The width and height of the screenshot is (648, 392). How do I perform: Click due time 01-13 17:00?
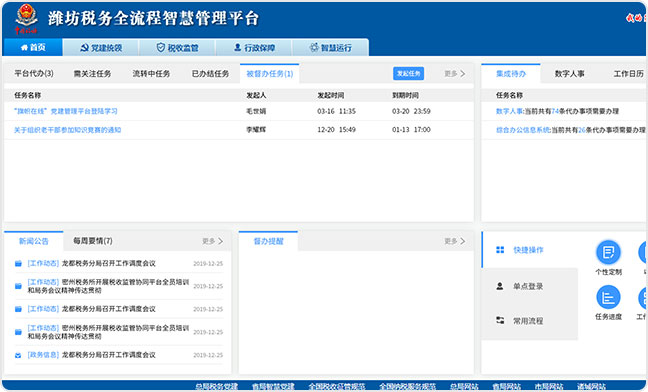[x=411, y=130]
